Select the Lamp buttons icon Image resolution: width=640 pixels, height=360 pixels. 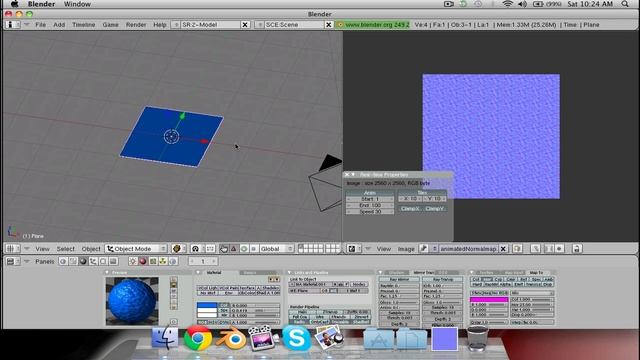[x=133, y=261]
